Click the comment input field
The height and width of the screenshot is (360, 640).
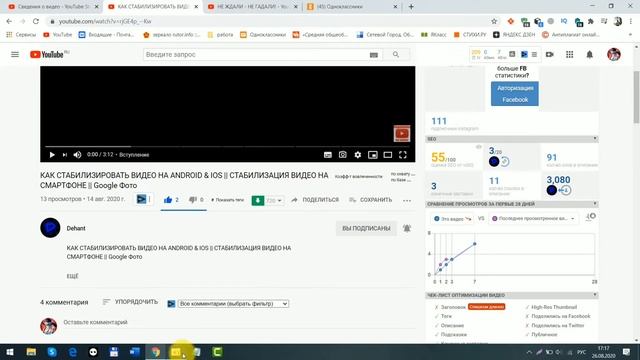pyautogui.click(x=239, y=322)
